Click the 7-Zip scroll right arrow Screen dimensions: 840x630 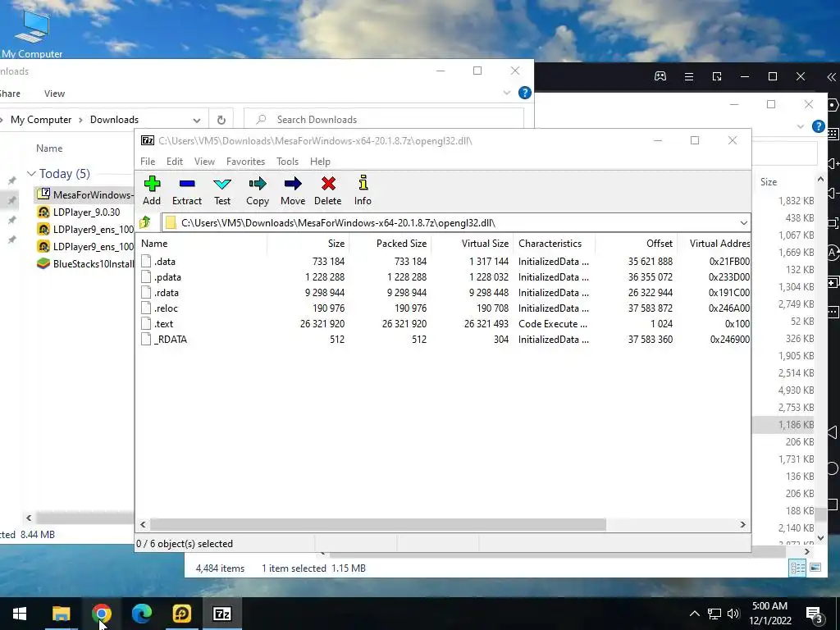coord(743,524)
